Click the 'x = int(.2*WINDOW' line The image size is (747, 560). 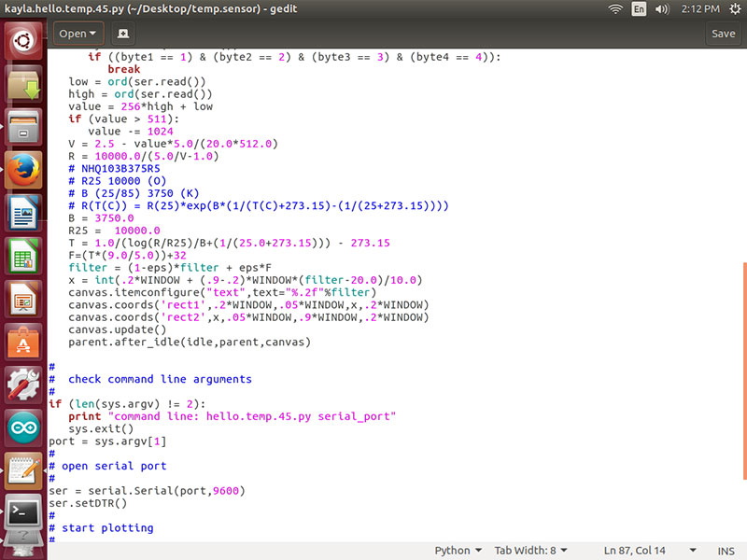245,280
